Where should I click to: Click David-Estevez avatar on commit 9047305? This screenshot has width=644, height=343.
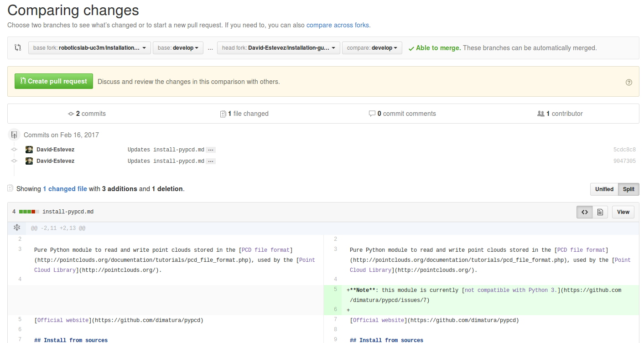pyautogui.click(x=29, y=161)
